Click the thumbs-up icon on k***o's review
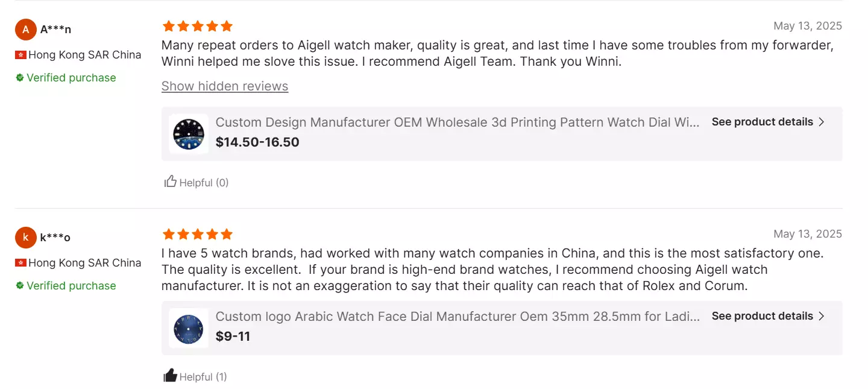The image size is (868, 389). (x=171, y=375)
